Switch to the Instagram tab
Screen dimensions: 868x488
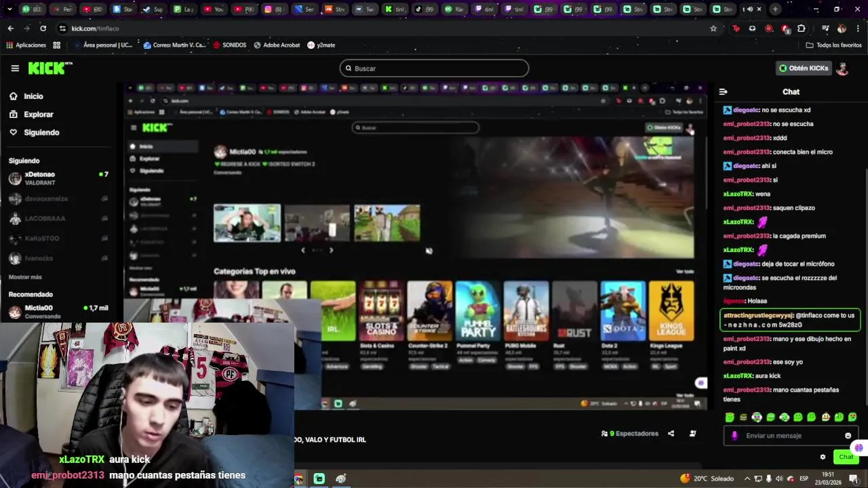tap(273, 9)
